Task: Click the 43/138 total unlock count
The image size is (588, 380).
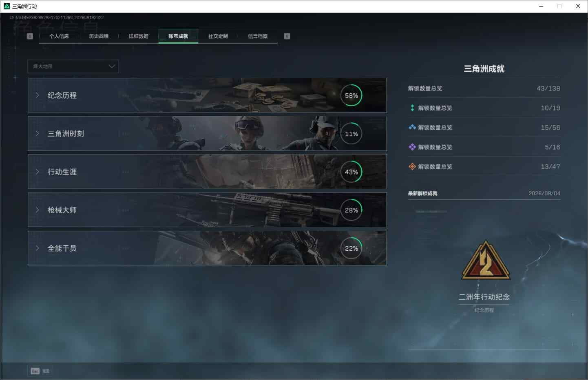Action: pos(548,88)
